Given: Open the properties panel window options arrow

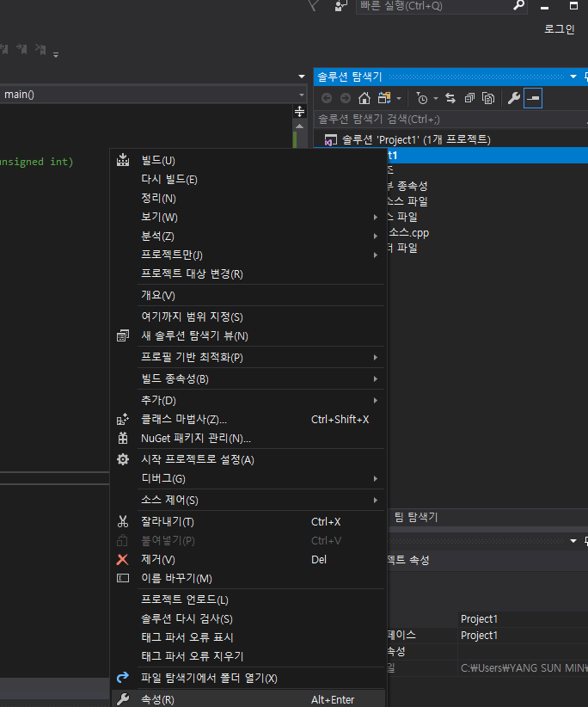Looking at the screenshot, I should tap(573, 541).
